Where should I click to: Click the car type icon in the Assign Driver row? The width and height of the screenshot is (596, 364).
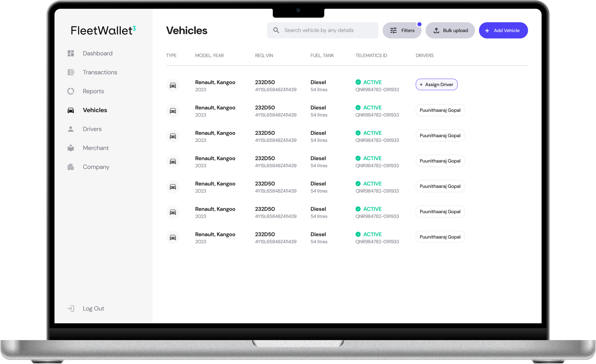coord(173,85)
